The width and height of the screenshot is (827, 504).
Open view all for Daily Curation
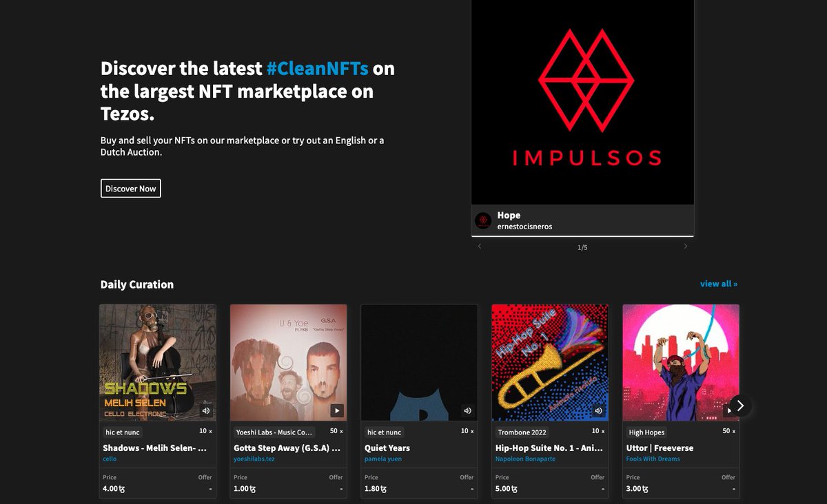719,283
